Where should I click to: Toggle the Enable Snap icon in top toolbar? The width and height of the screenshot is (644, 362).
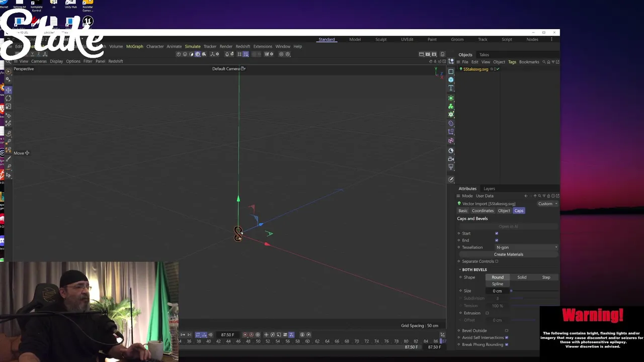[x=227, y=54]
